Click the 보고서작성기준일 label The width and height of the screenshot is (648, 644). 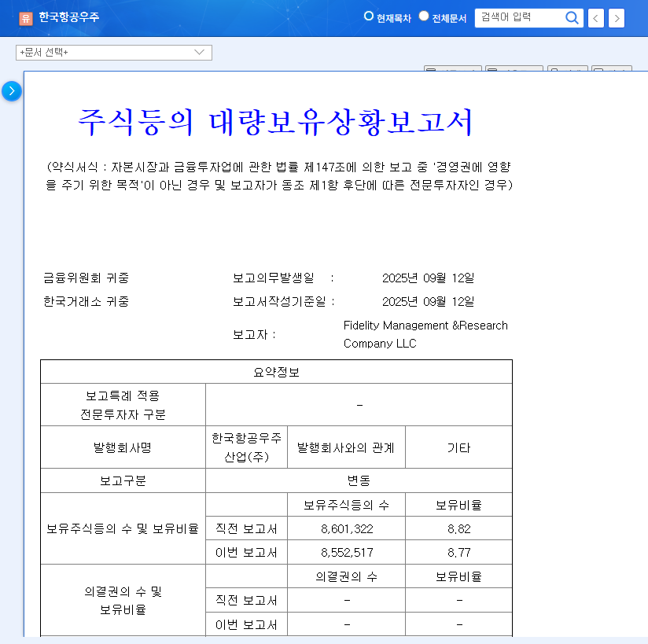(x=279, y=301)
